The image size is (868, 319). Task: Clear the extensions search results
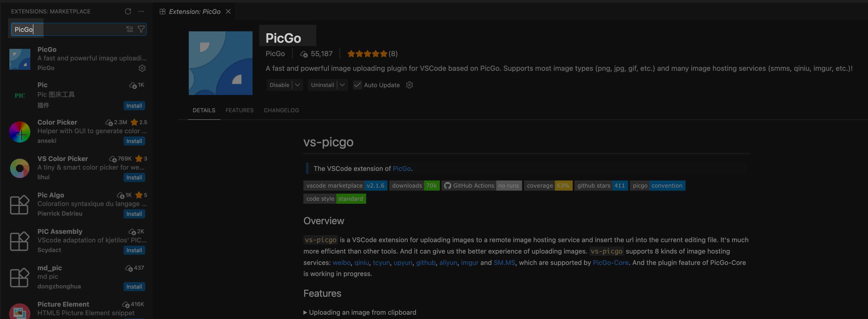point(129,29)
